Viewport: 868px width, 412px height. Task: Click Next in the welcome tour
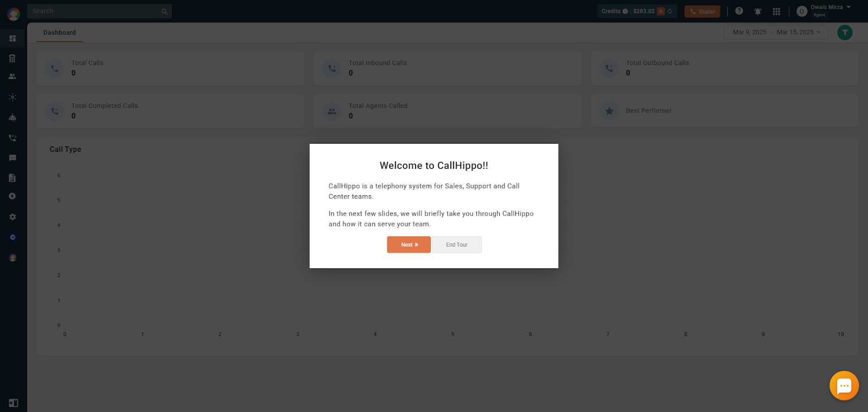click(409, 244)
